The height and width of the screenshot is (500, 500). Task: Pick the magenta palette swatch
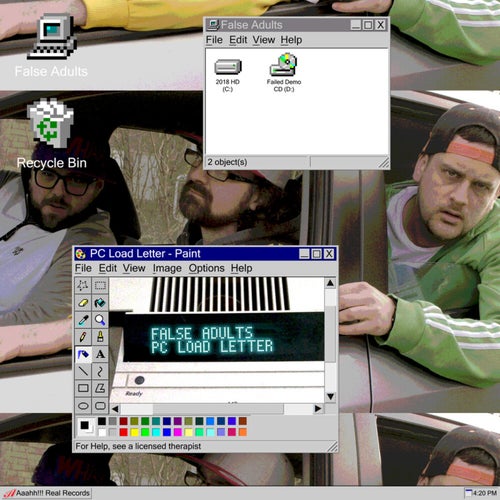pos(178,432)
